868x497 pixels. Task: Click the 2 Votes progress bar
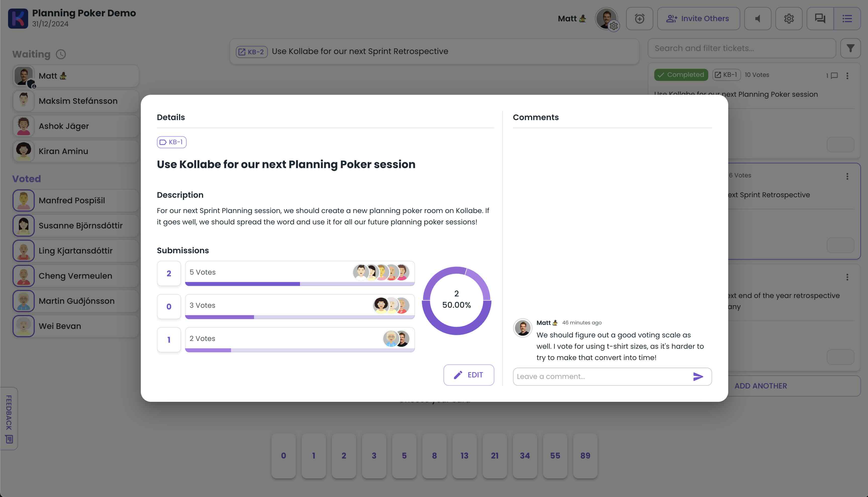pyautogui.click(x=299, y=350)
